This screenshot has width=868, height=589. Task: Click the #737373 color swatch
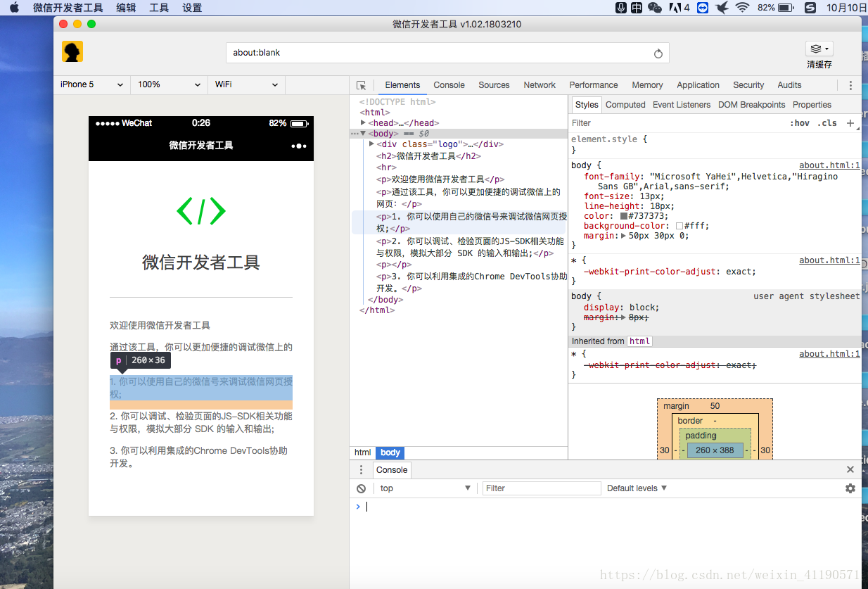point(624,216)
